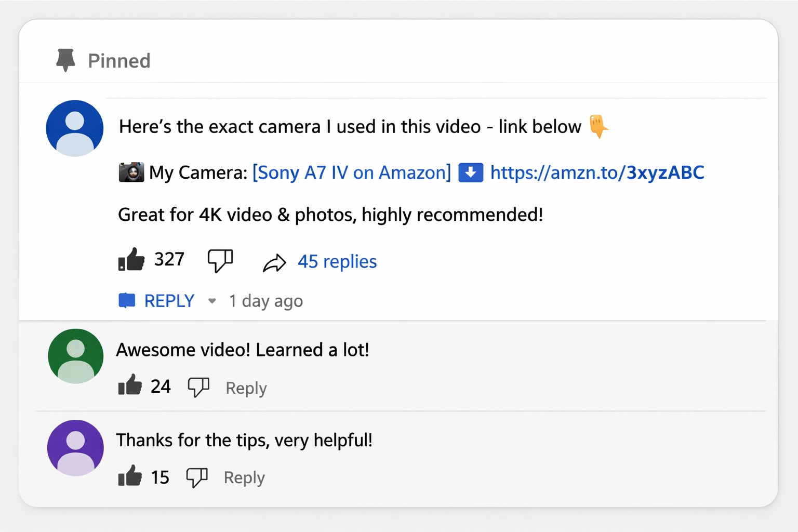Click Reply under the Awesome video comment
The image size is (798, 532).
[246, 388]
